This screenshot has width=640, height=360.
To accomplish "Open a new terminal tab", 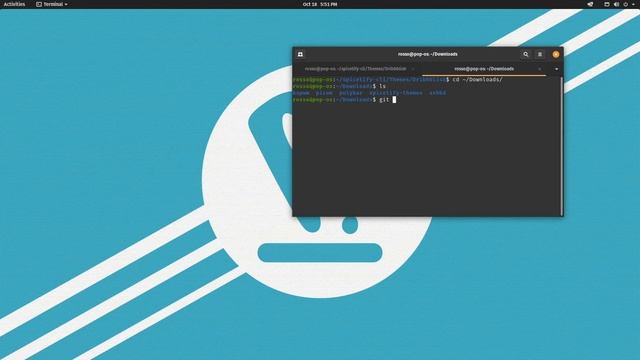I will pos(300,54).
